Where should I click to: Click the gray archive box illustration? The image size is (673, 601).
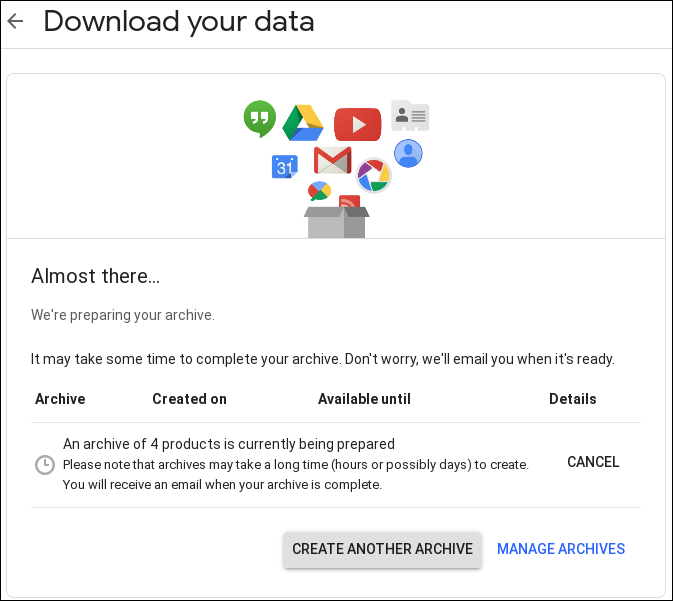tap(336, 222)
